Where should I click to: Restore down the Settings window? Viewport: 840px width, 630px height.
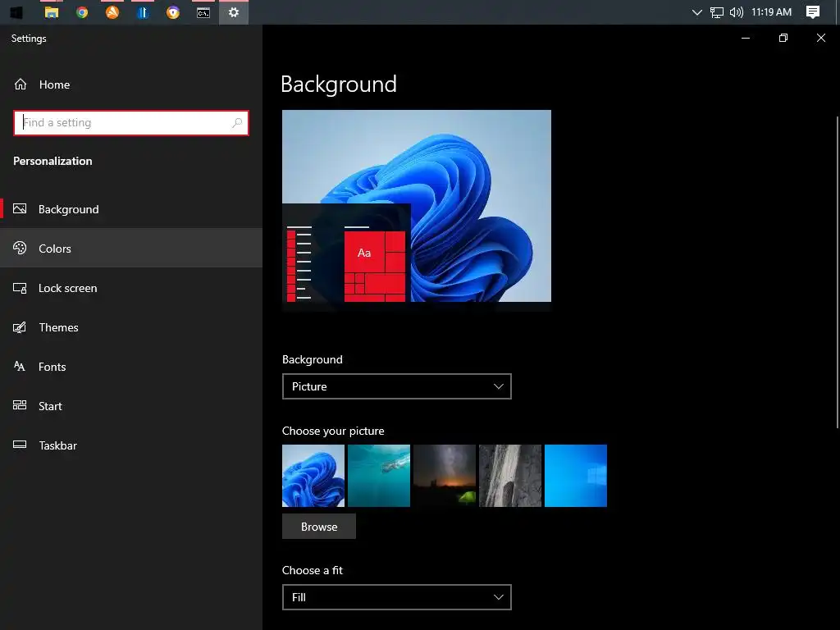[783, 38]
